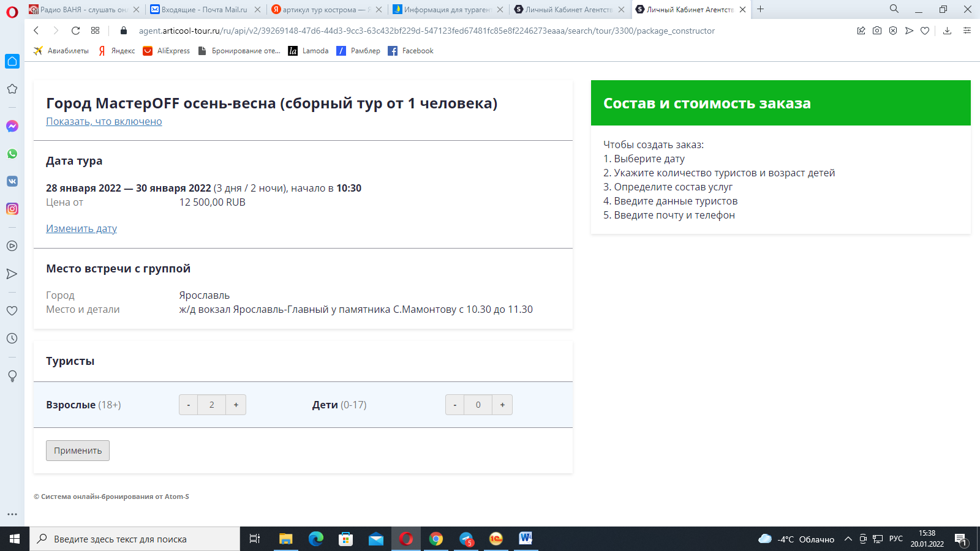980x551 pixels.
Task: Click the children quantity field
Action: click(x=478, y=405)
